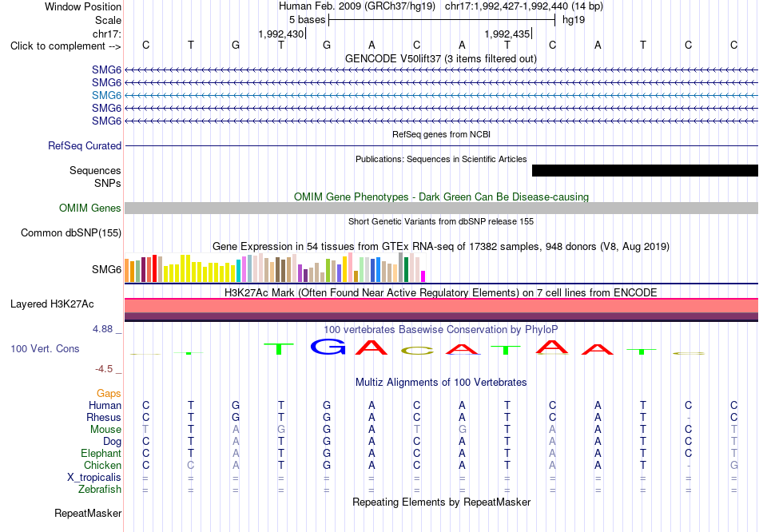Viewport: 759px width, 532px height.
Task: Click the RepeatMasker track label
Action: [x=88, y=513]
